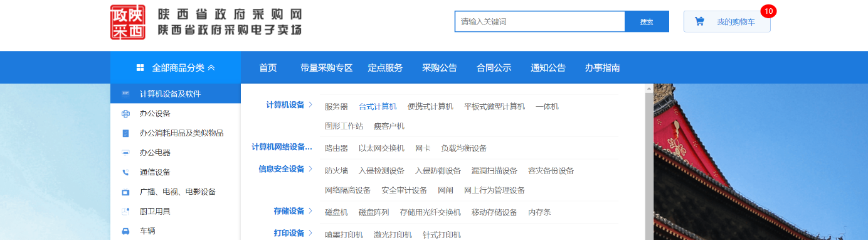Open the 首页 nav item

point(268,68)
